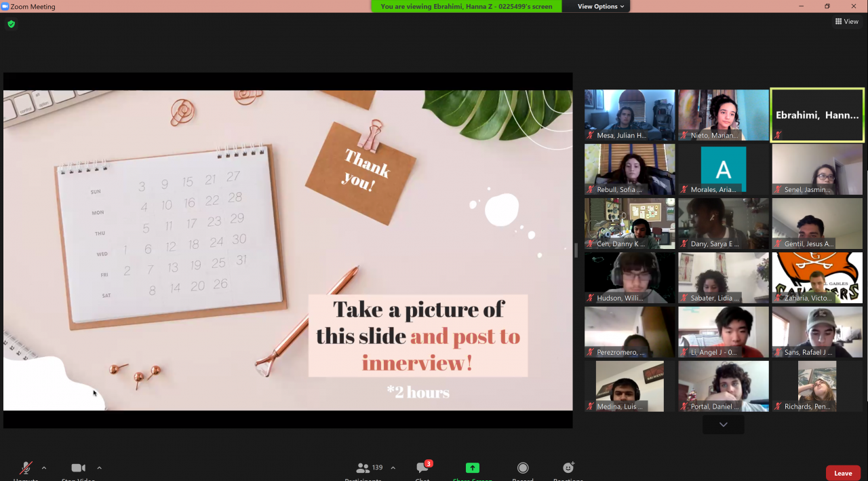Select Perezromero video thumbnail
The width and height of the screenshot is (868, 481).
click(630, 332)
